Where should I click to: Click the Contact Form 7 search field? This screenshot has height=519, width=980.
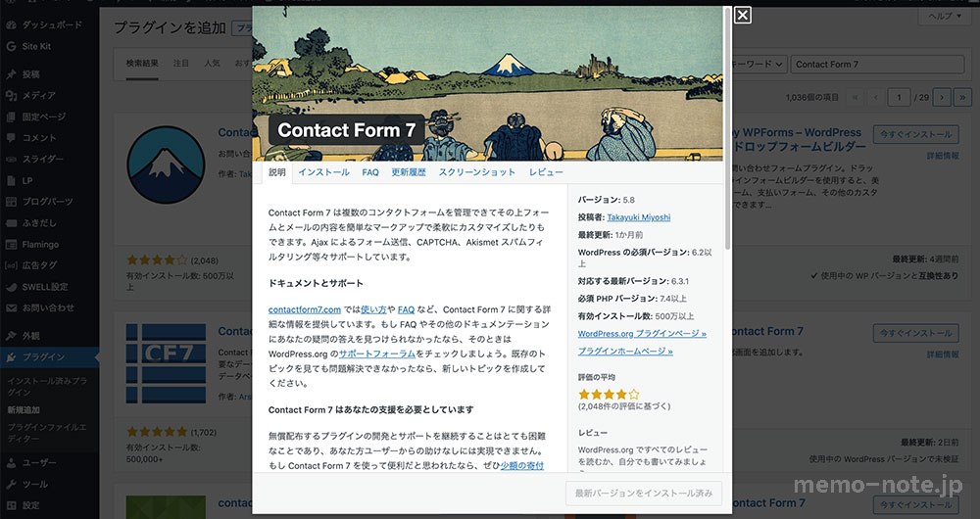coord(877,64)
